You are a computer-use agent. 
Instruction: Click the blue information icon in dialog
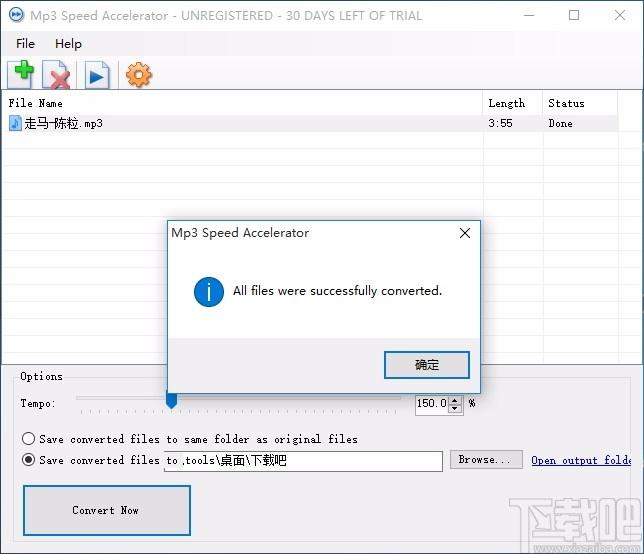pyautogui.click(x=209, y=292)
